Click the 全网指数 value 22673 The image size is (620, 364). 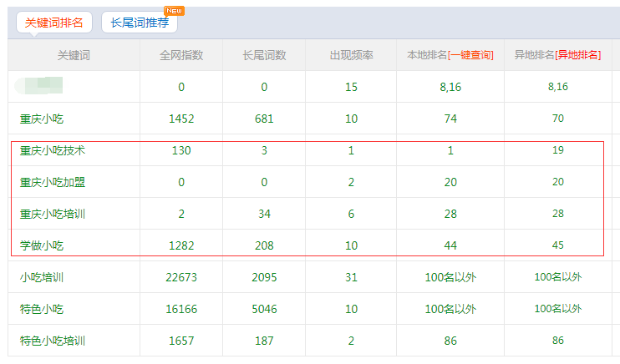pos(181,277)
